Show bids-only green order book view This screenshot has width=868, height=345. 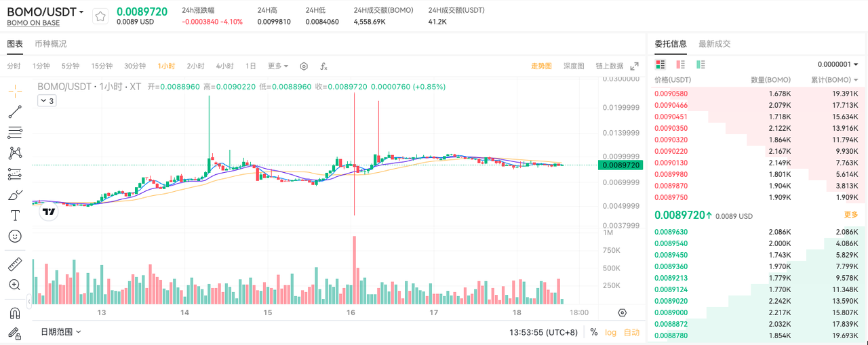tap(701, 64)
